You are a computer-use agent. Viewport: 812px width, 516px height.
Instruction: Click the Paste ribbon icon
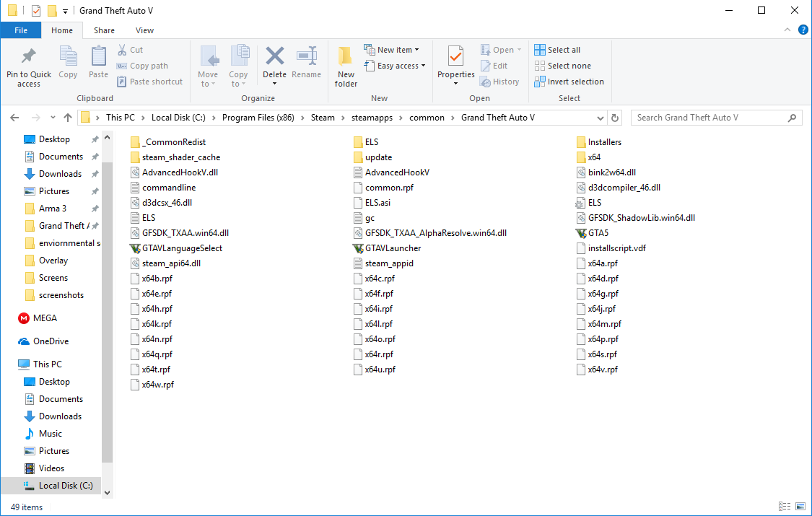(98, 56)
